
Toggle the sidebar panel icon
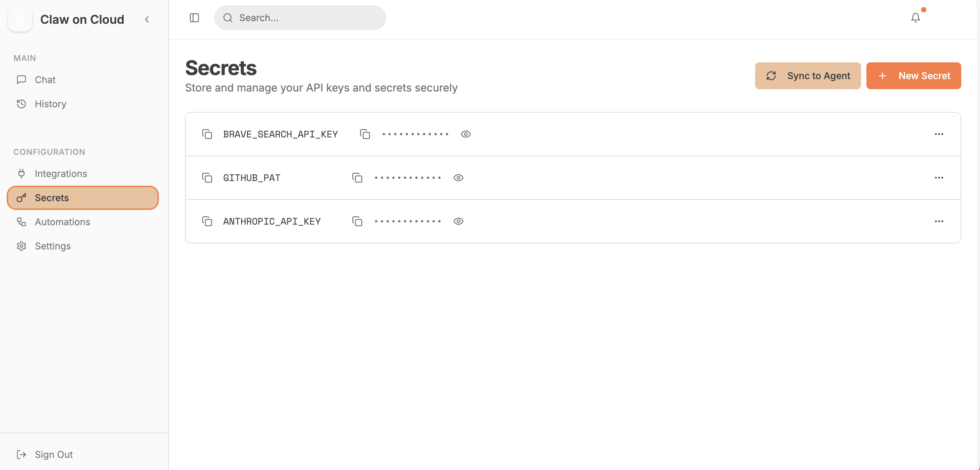coord(194,18)
